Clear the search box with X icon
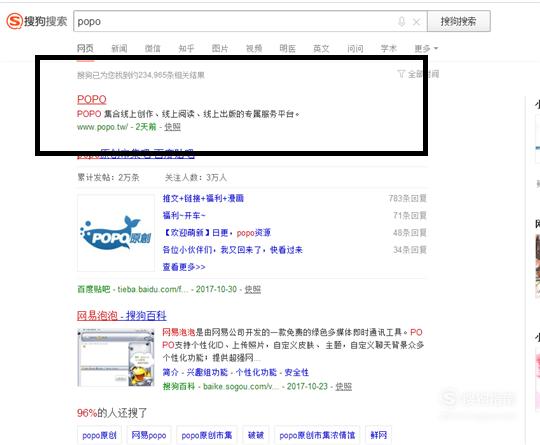The width and height of the screenshot is (540, 445). click(416, 22)
